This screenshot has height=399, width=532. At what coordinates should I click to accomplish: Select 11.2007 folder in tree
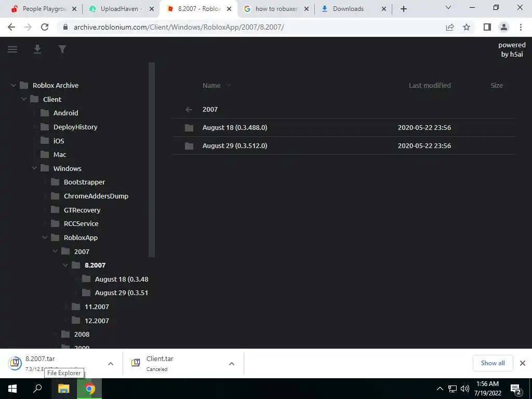[97, 307]
